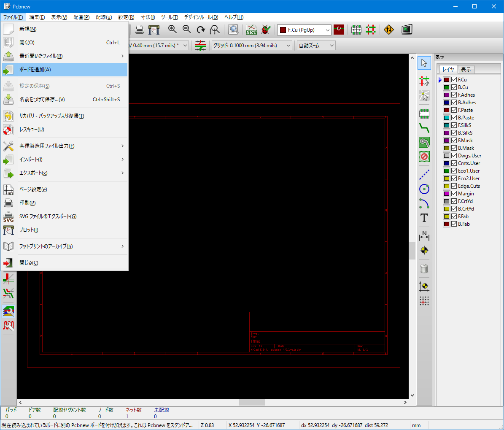
Task: Expand the Import submenu
Action: [64, 160]
